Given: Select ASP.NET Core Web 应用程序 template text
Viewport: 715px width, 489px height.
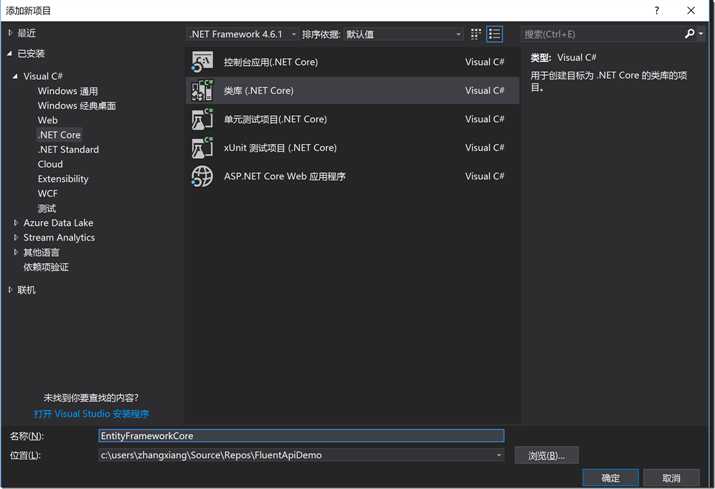Looking at the screenshot, I should (285, 176).
